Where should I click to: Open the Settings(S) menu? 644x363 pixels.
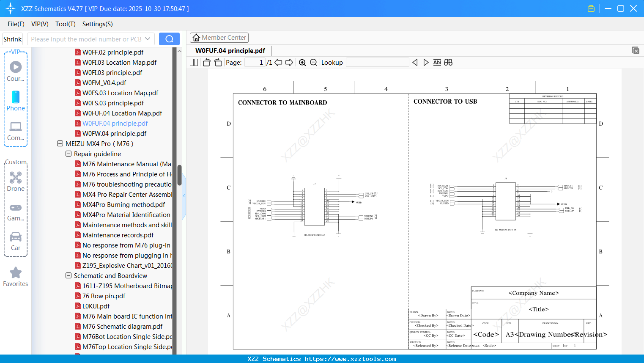point(97,24)
